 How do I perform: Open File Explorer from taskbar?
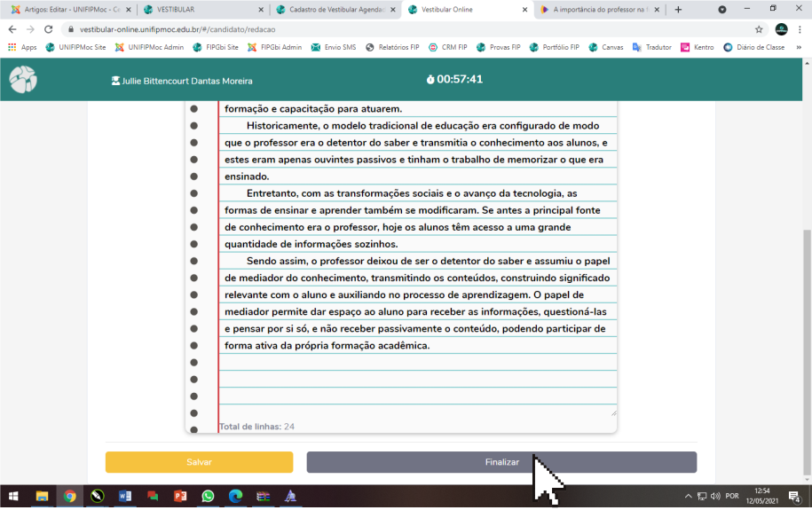pos(42,496)
